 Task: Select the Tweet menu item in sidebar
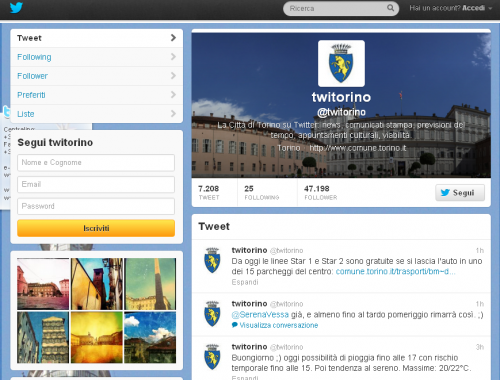click(97, 38)
